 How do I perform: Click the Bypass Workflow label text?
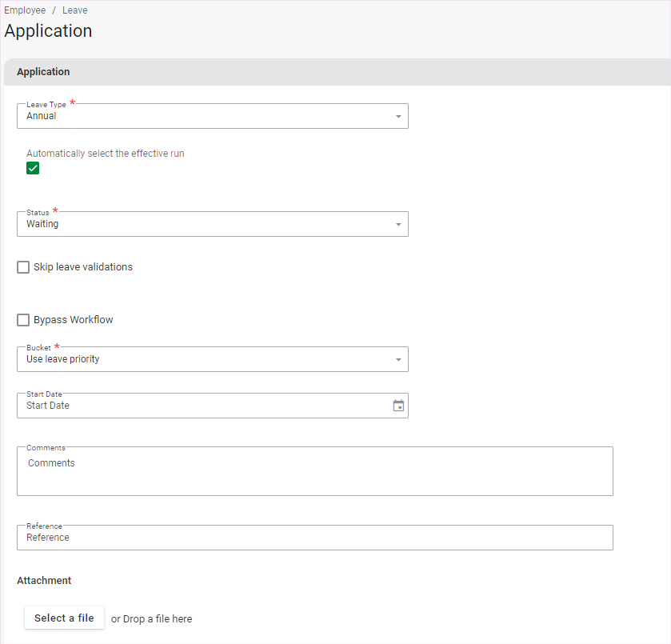pos(74,320)
